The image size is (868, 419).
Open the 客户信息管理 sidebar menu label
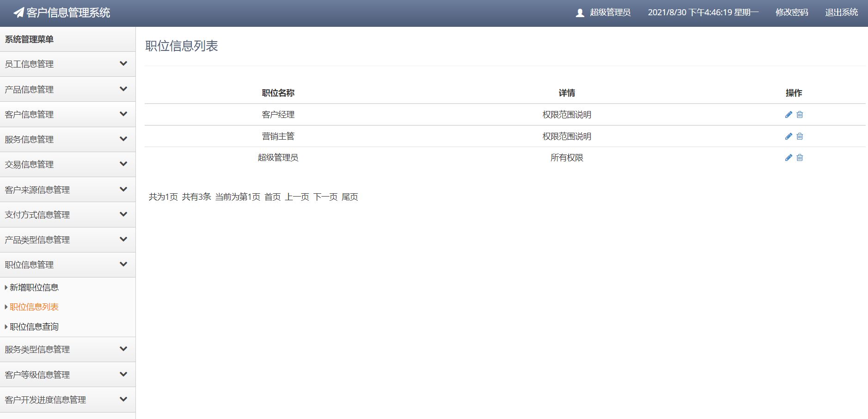(29, 115)
